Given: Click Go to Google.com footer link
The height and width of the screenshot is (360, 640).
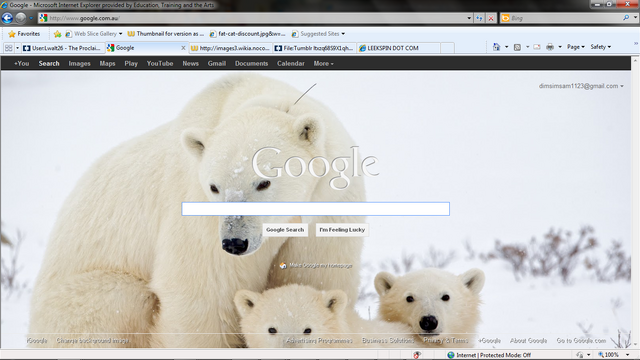Looking at the screenshot, I should (x=581, y=340).
